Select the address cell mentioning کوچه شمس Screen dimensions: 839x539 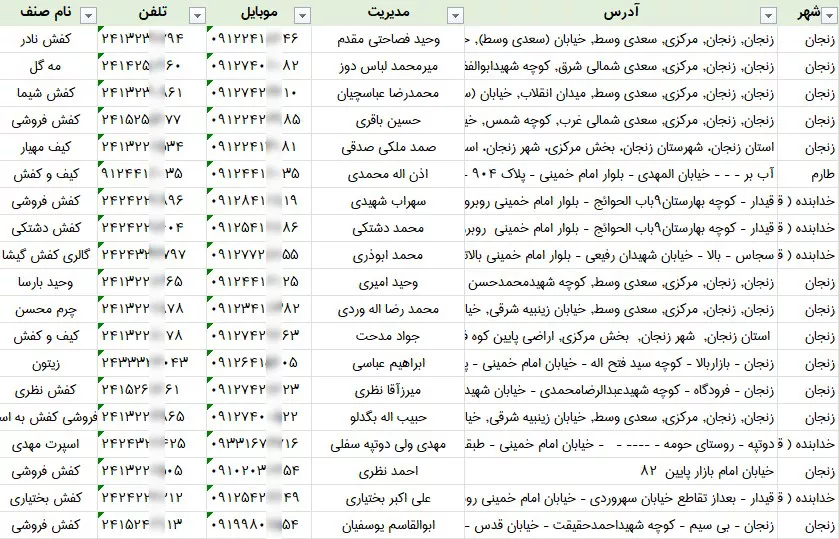[x=621, y=120]
